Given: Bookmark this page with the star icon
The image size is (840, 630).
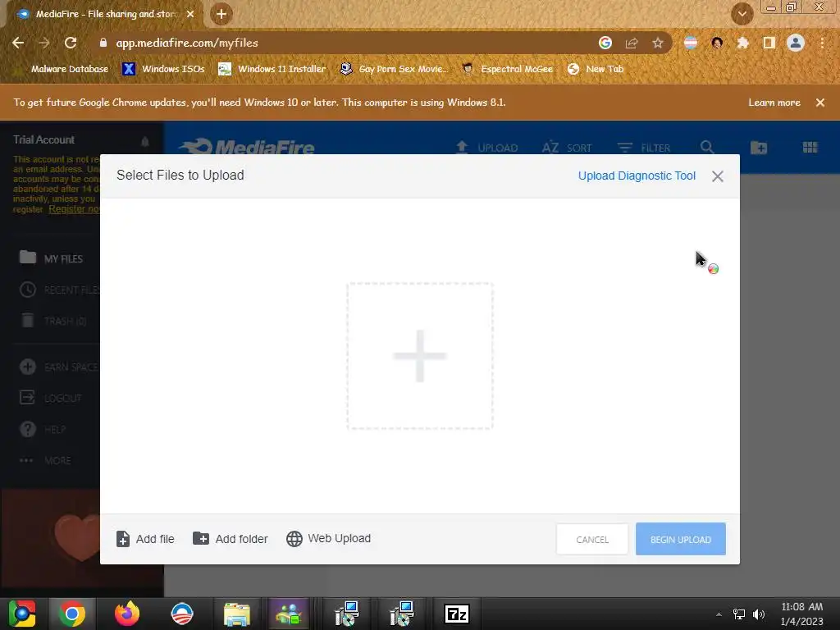Looking at the screenshot, I should tap(658, 43).
